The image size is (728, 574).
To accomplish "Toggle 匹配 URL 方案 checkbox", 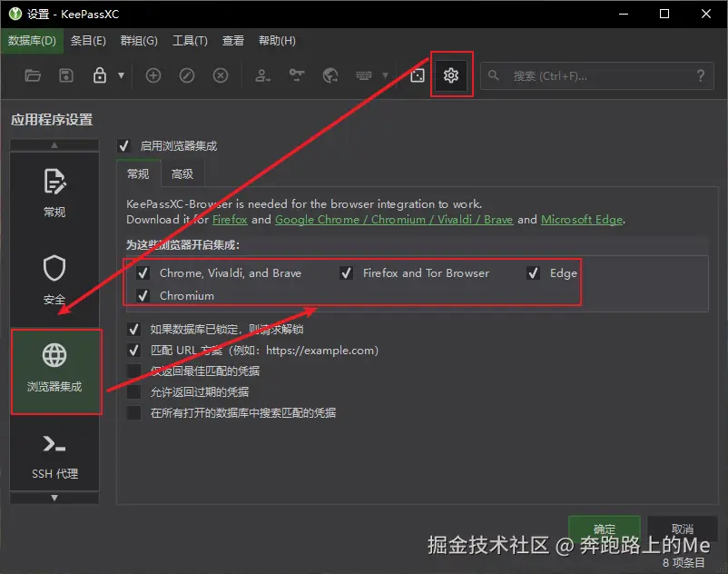I will [x=133, y=351].
